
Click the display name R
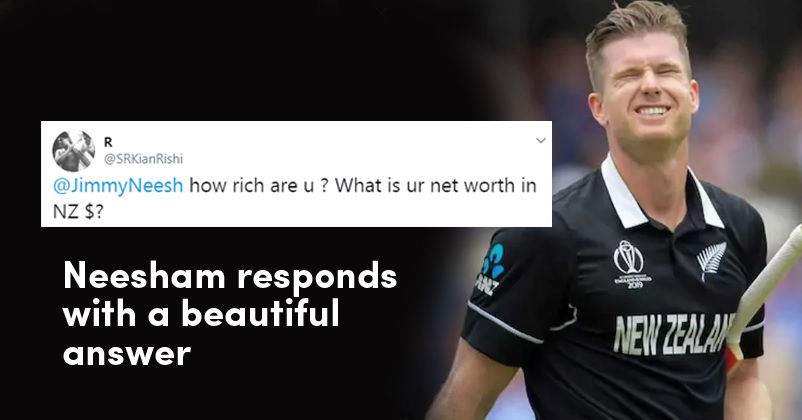(108, 142)
